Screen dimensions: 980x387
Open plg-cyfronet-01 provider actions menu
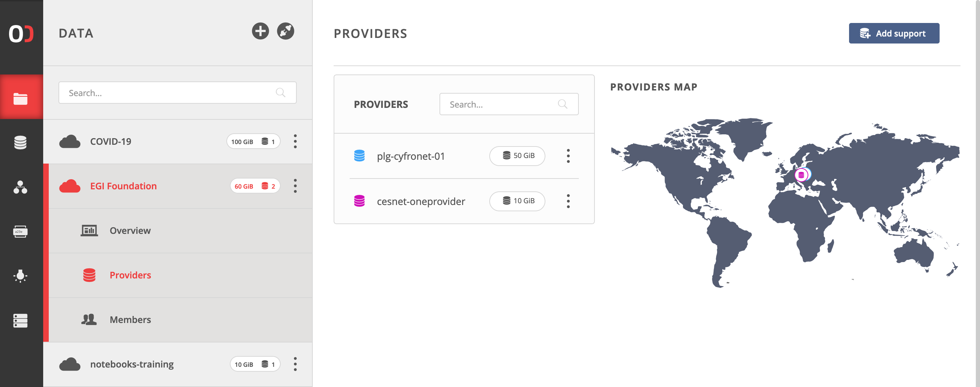click(568, 156)
